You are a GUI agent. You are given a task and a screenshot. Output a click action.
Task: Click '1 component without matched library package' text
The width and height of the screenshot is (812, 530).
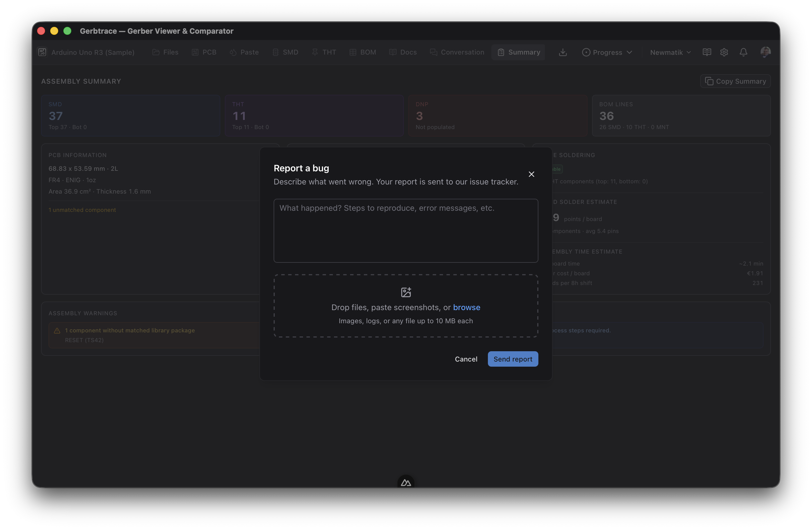130,330
